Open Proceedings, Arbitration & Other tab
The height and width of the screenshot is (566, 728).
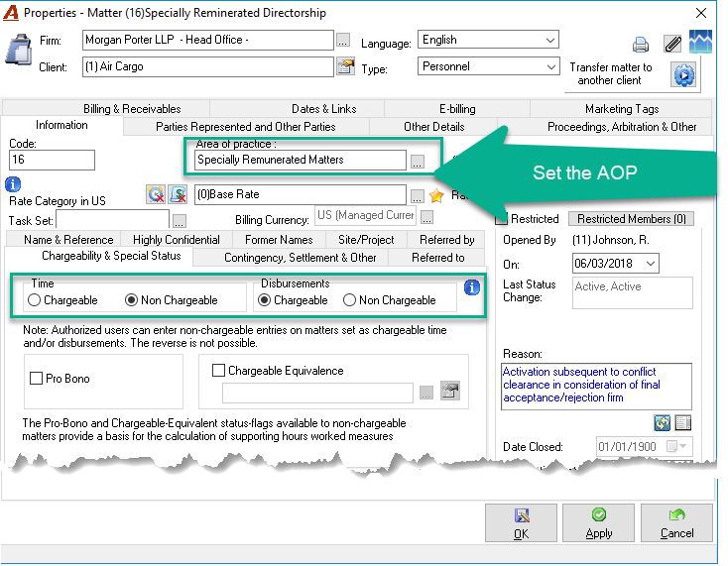pyautogui.click(x=622, y=127)
